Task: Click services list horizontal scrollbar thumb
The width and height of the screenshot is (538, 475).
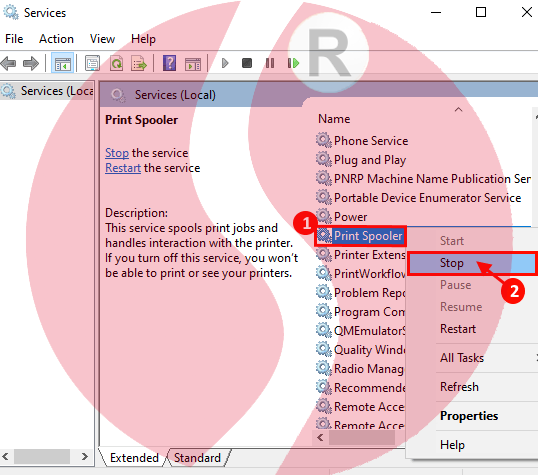Action: tap(362, 438)
